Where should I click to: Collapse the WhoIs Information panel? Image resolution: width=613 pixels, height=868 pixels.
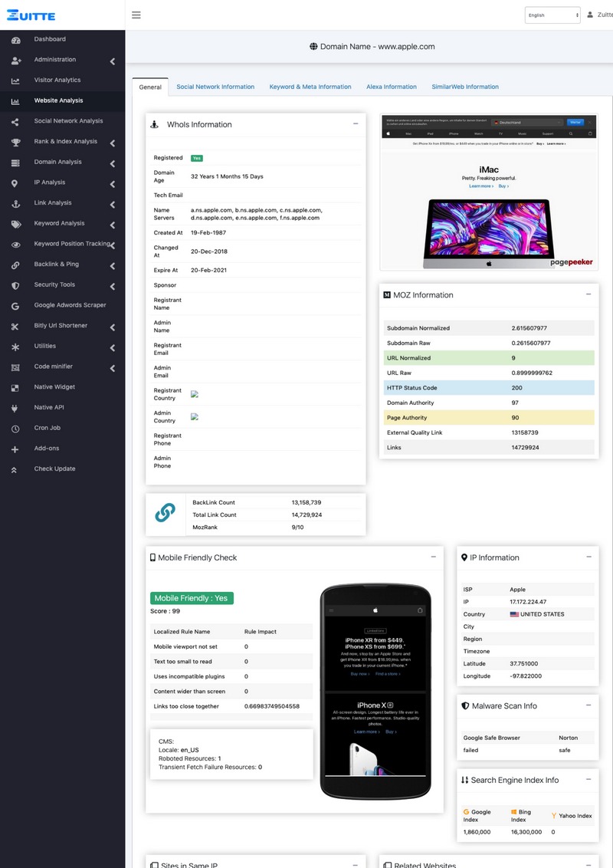[356, 123]
